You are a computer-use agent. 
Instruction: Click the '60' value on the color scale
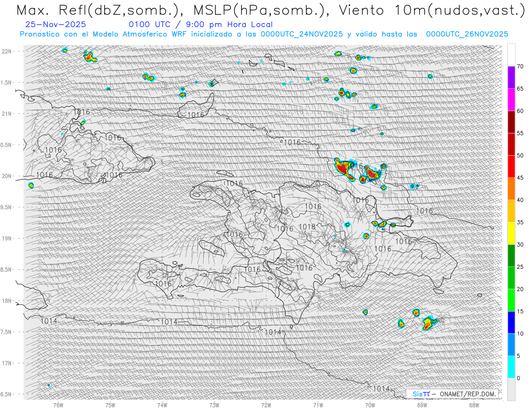tap(520, 111)
